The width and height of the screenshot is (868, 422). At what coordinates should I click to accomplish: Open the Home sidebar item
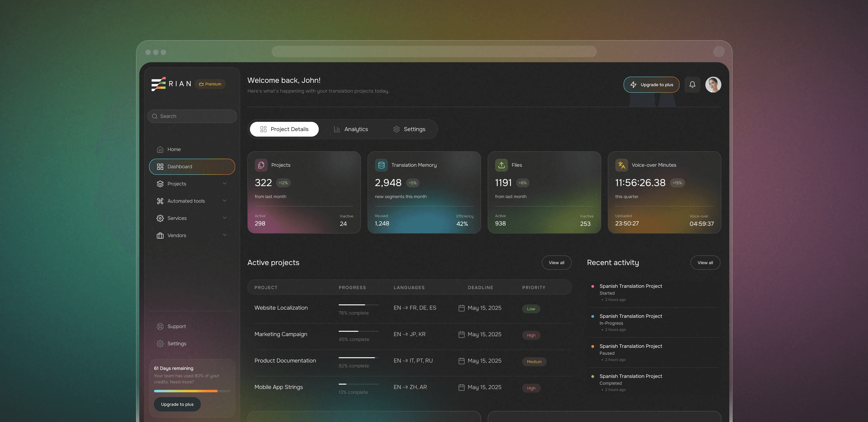pyautogui.click(x=174, y=149)
